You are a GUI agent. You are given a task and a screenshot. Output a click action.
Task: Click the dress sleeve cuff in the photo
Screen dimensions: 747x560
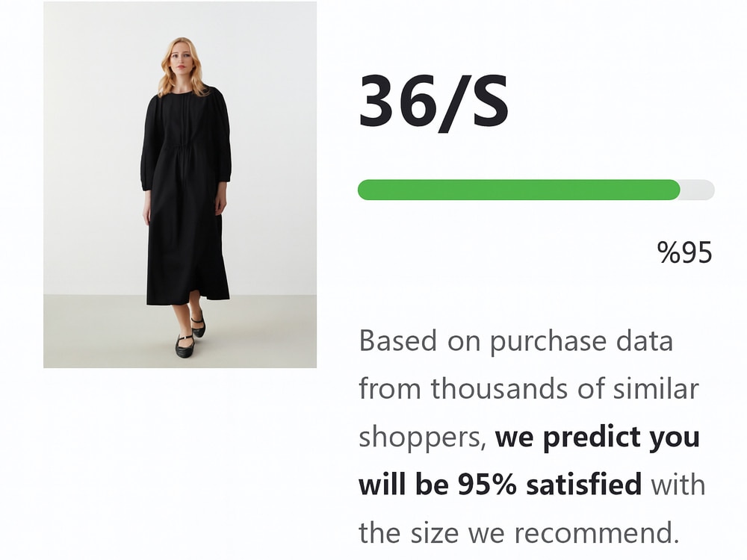point(146,184)
